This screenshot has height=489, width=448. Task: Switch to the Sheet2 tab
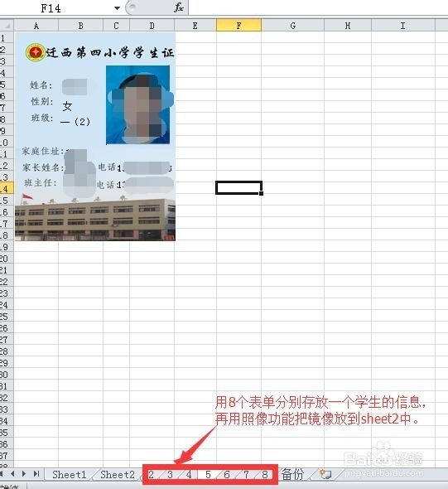(x=118, y=475)
